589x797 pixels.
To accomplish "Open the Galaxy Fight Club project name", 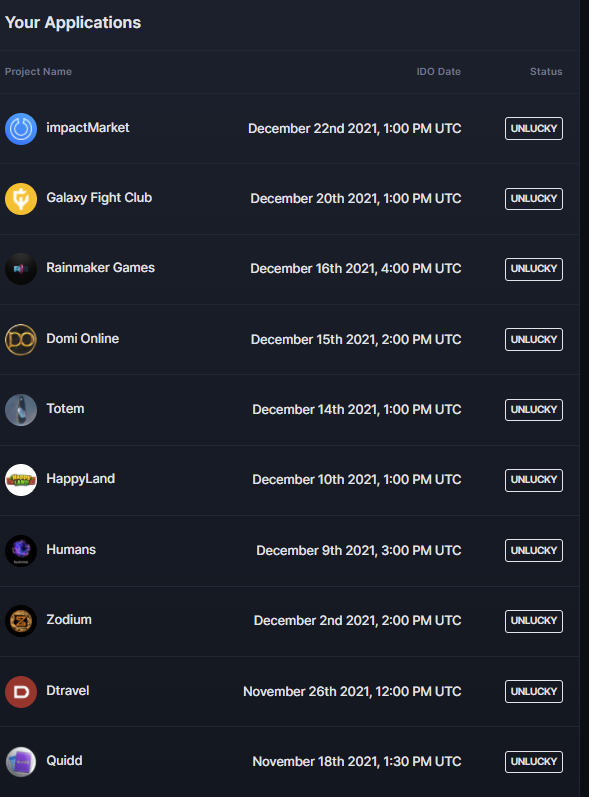I will (99, 198).
